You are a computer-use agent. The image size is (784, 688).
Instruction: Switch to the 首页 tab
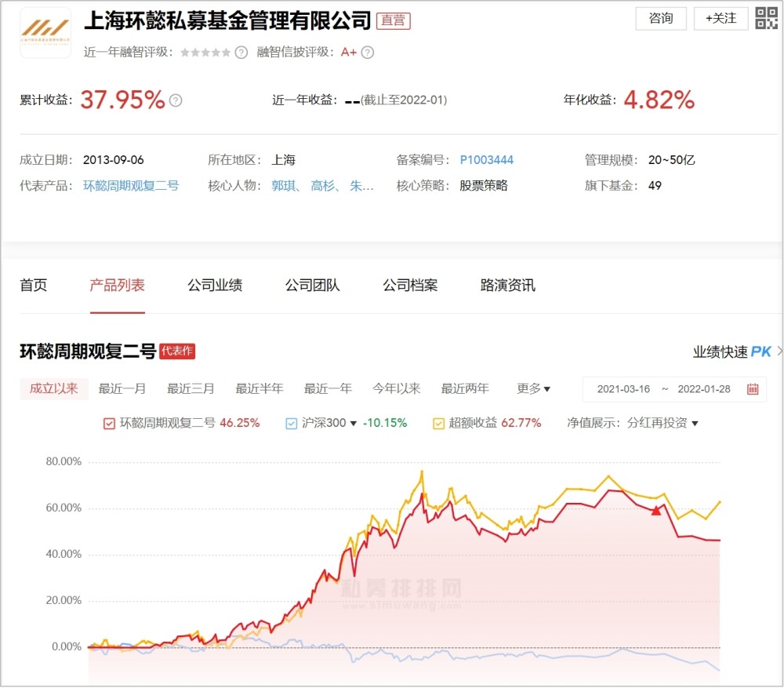coord(34,286)
